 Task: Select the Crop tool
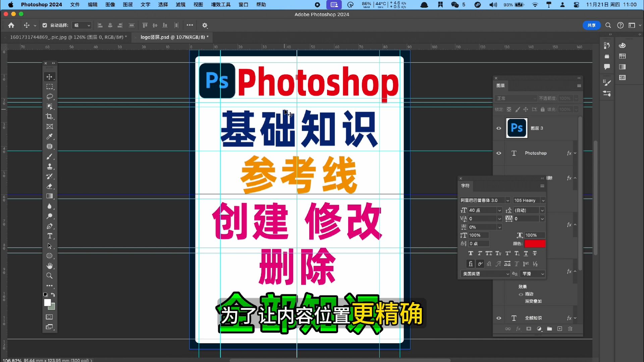[x=50, y=117]
